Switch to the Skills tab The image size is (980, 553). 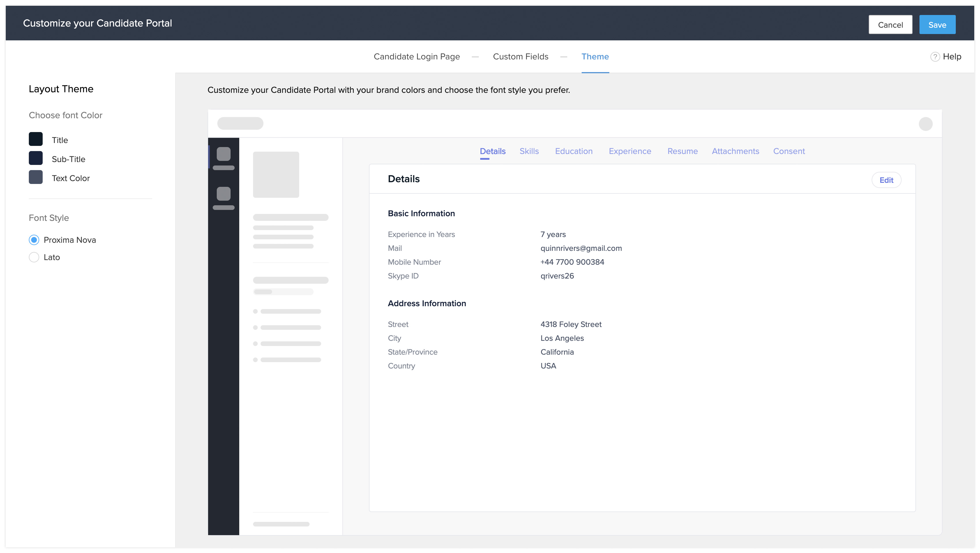(x=529, y=151)
